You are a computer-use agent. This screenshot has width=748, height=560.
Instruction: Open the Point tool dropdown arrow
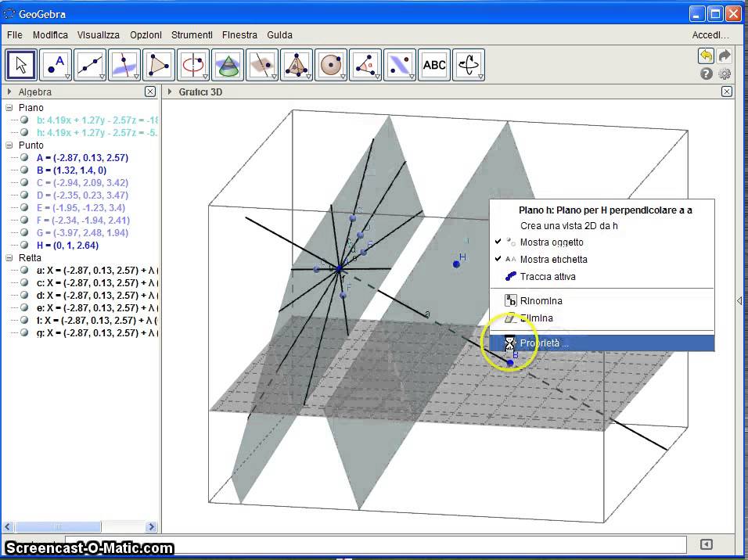point(68,77)
